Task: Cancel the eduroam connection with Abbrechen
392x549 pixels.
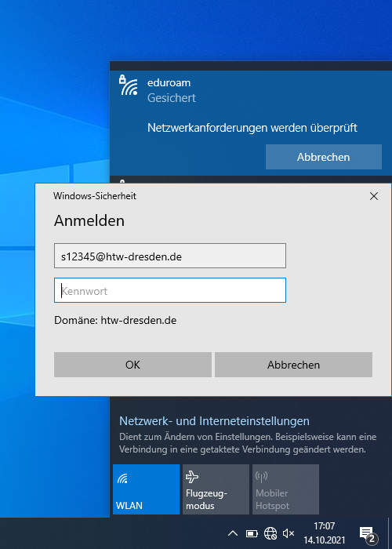Action: coord(323,157)
